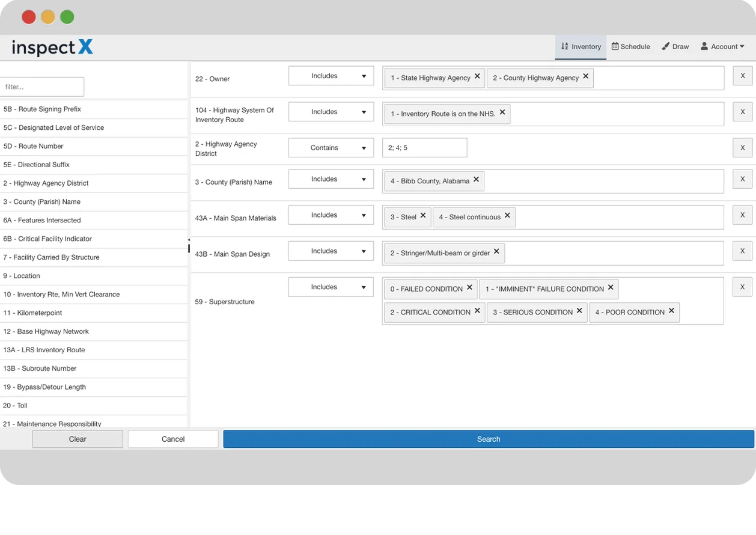
Task: Remove the "3 - Steel" filter chip
Action: 422,215
